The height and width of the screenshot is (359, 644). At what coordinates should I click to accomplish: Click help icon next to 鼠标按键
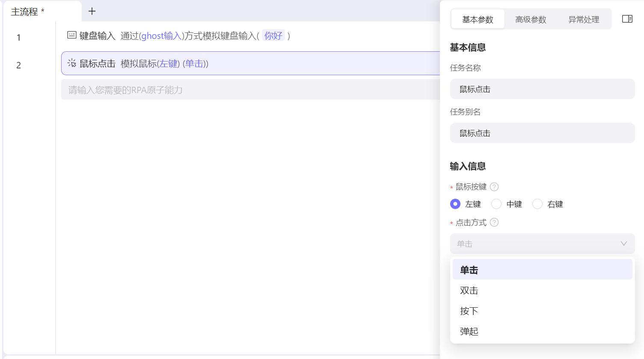[x=494, y=187]
